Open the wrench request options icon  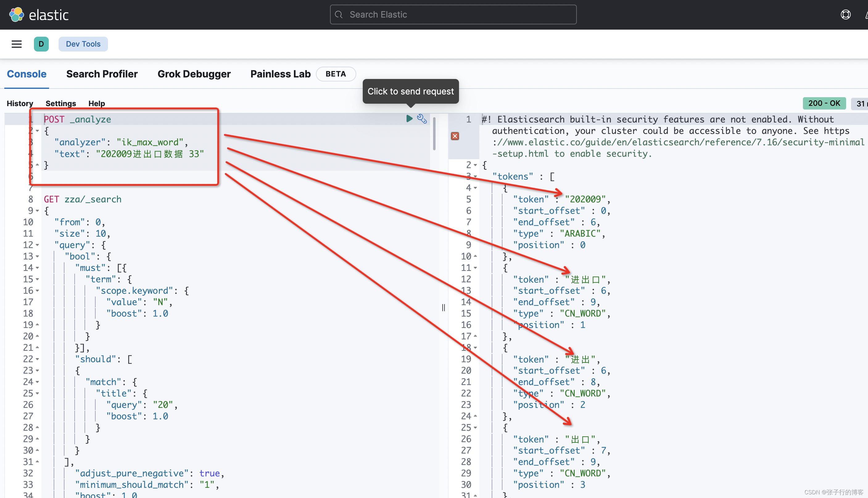[422, 119]
